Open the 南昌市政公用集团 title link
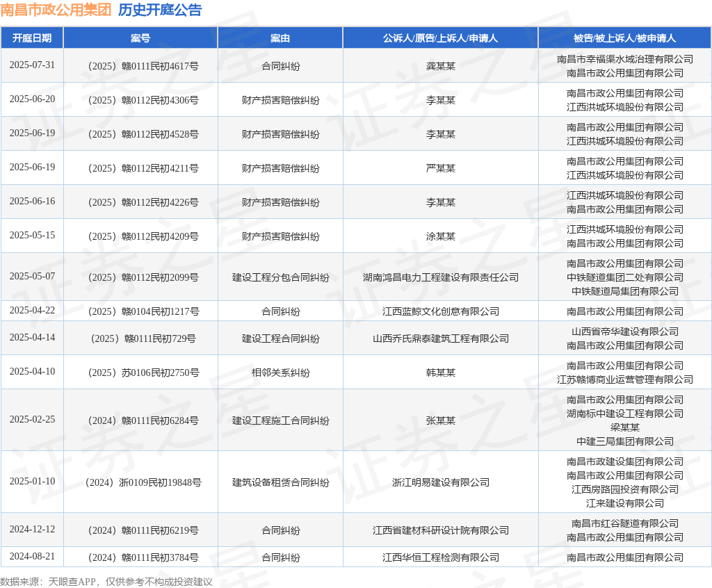The width and height of the screenshot is (712, 588). (x=56, y=10)
